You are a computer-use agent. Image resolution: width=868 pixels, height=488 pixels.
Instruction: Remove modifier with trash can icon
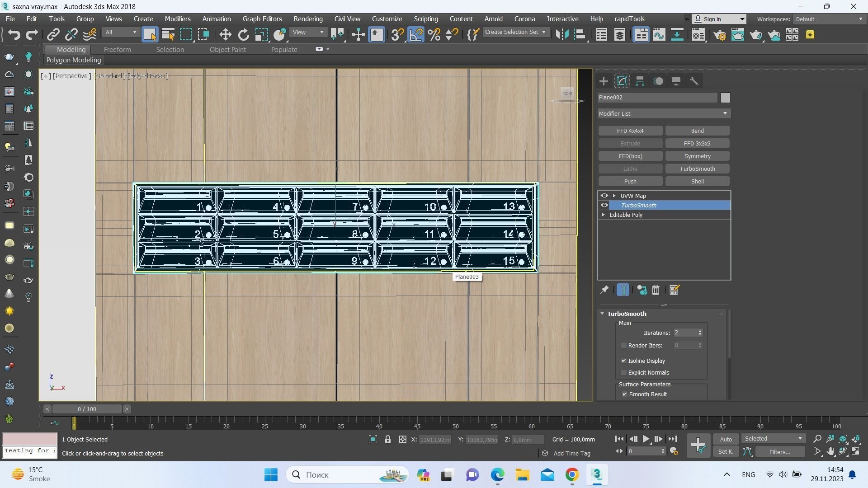click(656, 290)
